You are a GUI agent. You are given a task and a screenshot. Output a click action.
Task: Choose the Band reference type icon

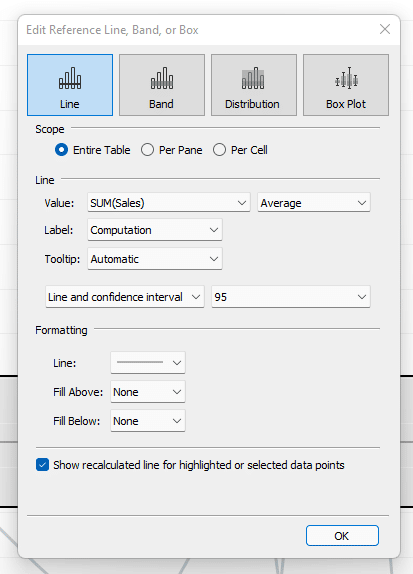coord(162,85)
